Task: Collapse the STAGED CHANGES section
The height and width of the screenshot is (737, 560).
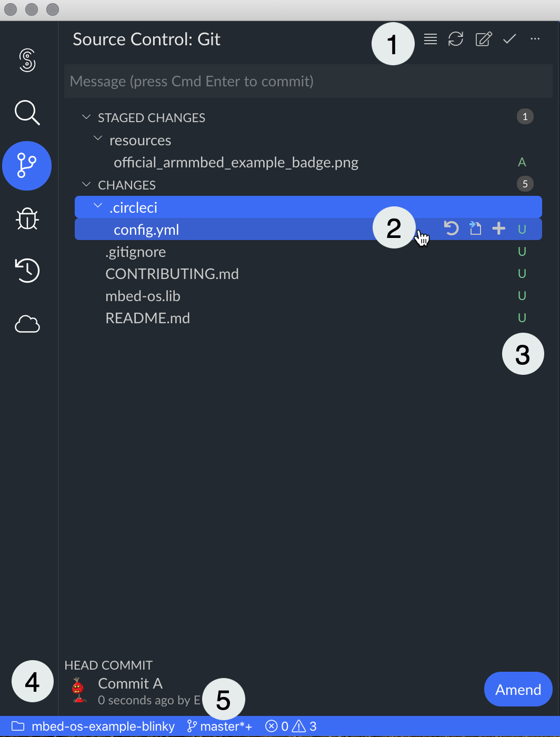Action: pyautogui.click(x=86, y=117)
